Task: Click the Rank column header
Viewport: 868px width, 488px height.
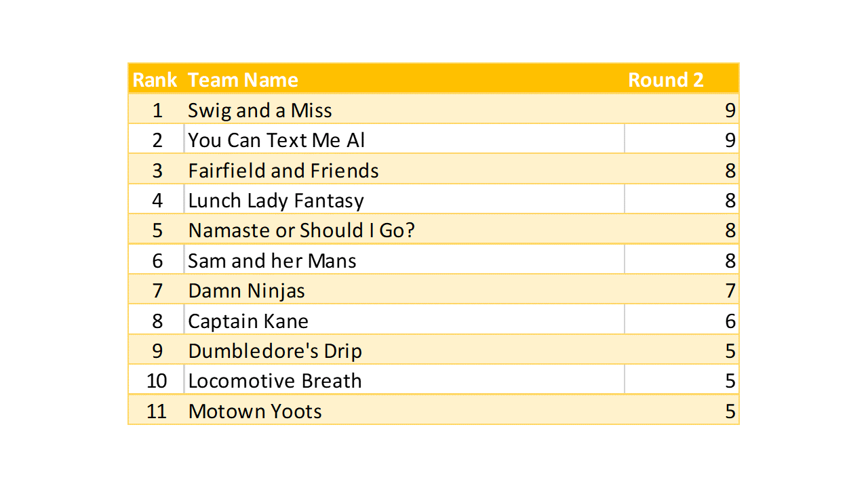Action: pyautogui.click(x=155, y=80)
